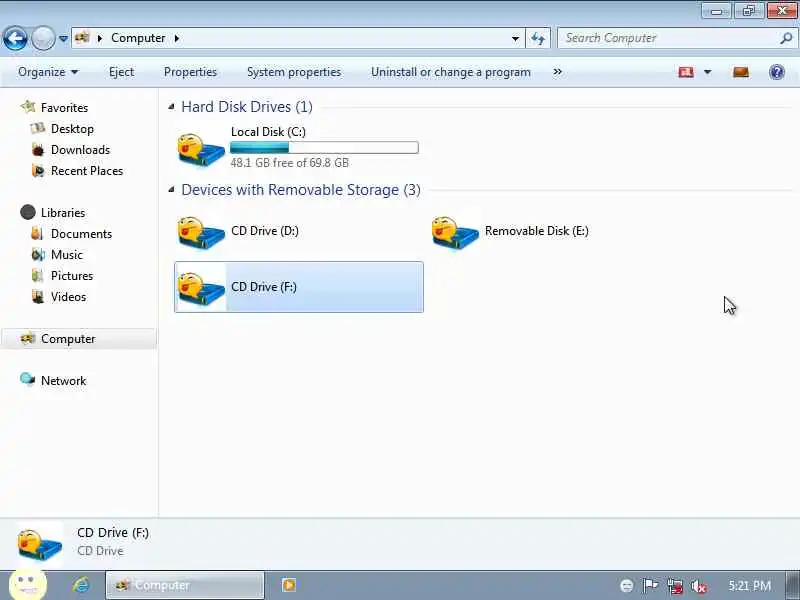Restore down the Computer window

pyautogui.click(x=749, y=11)
